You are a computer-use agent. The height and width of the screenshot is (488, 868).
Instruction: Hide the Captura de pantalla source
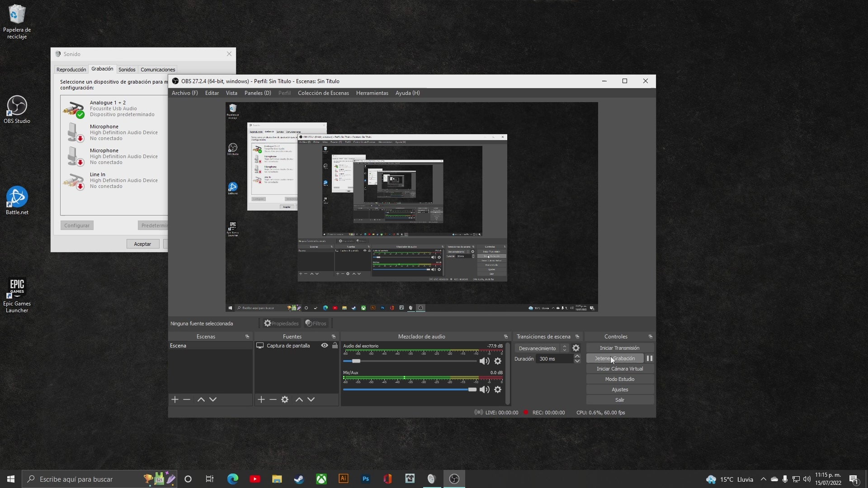(x=325, y=346)
